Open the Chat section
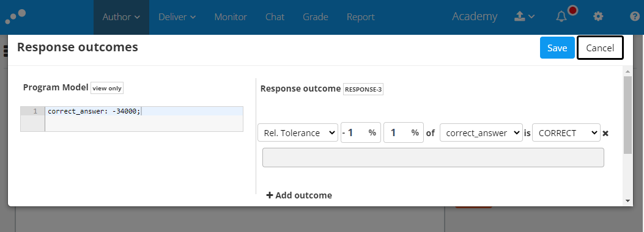Screen dimensions: 644x232 [x=275, y=17]
